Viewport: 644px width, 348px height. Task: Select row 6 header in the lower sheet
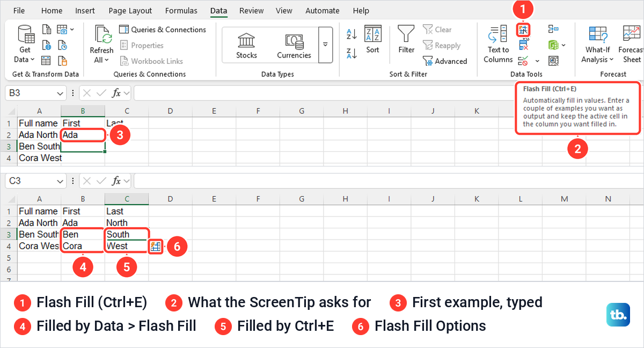9,270
